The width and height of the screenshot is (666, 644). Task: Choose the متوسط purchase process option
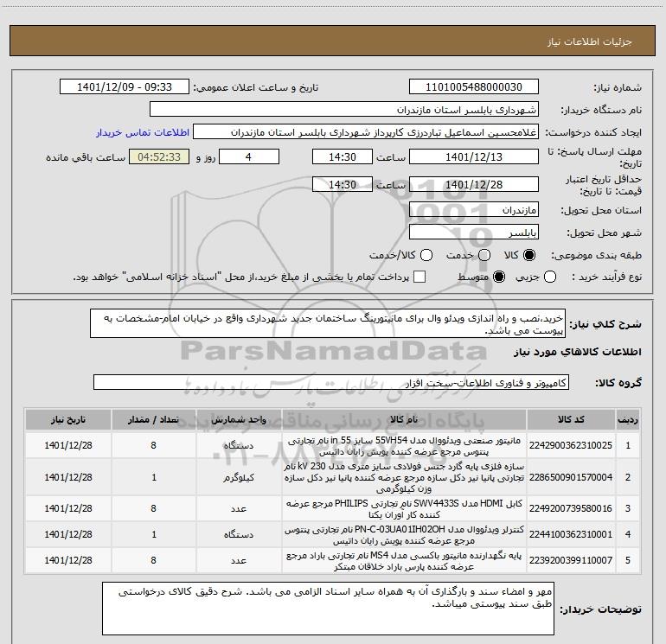(499, 277)
